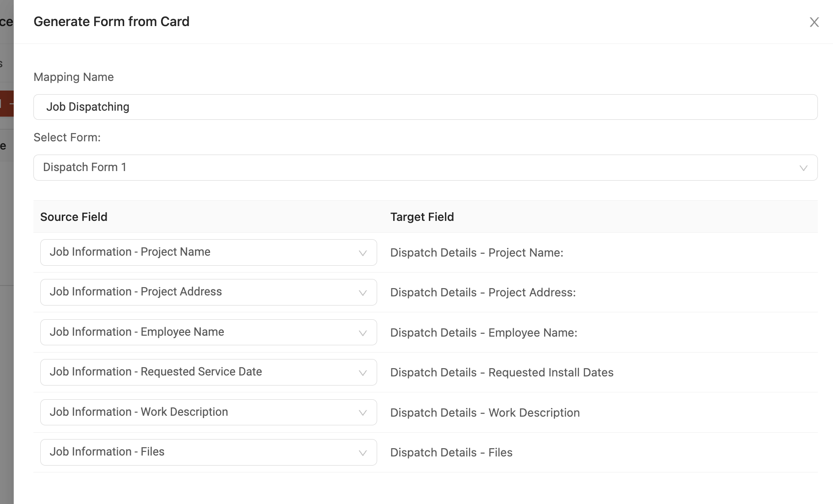Image resolution: width=833 pixels, height=504 pixels.
Task: Select the Dispatch Details - Project Name target
Action: 476,253
